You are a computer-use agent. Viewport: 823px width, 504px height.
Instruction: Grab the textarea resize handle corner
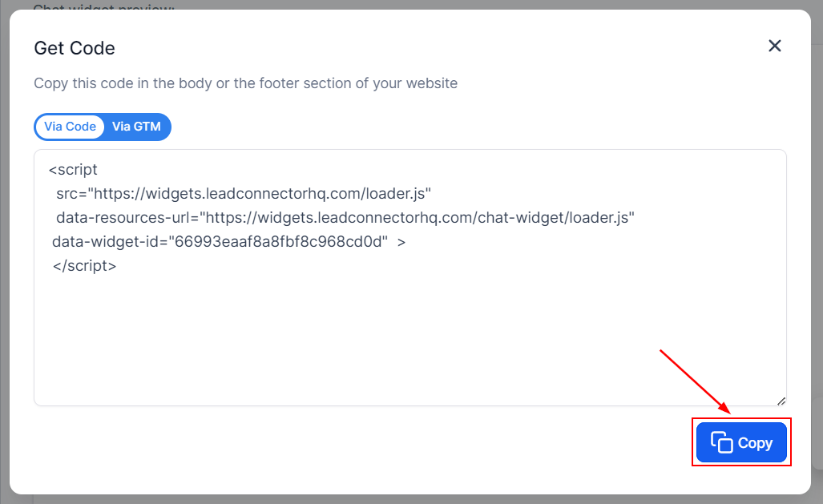coord(781,400)
